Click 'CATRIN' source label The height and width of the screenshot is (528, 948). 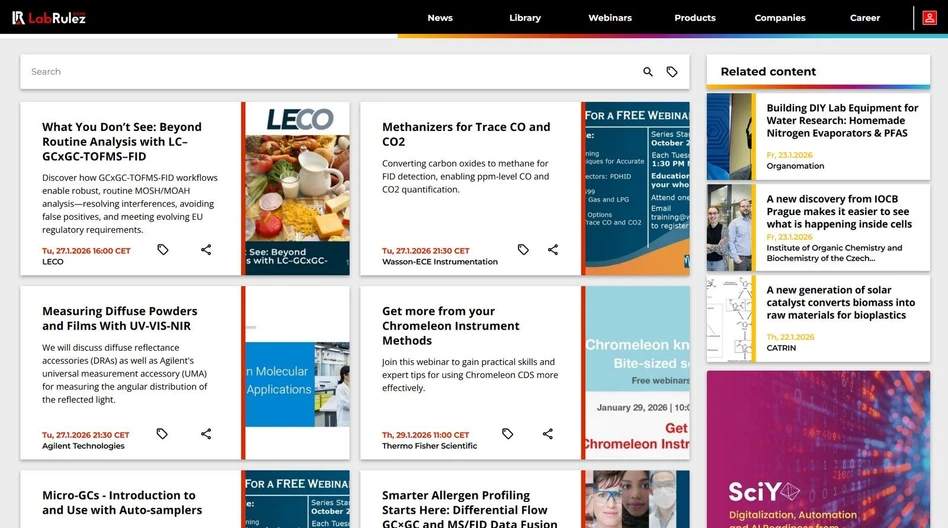coord(781,348)
